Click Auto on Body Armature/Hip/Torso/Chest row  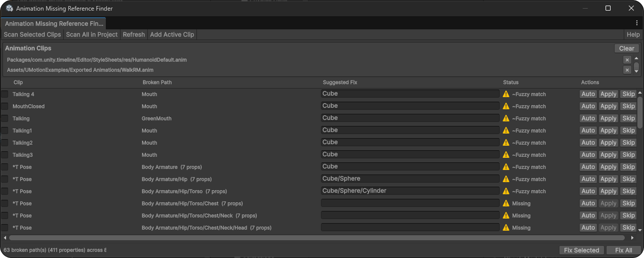pyautogui.click(x=588, y=203)
